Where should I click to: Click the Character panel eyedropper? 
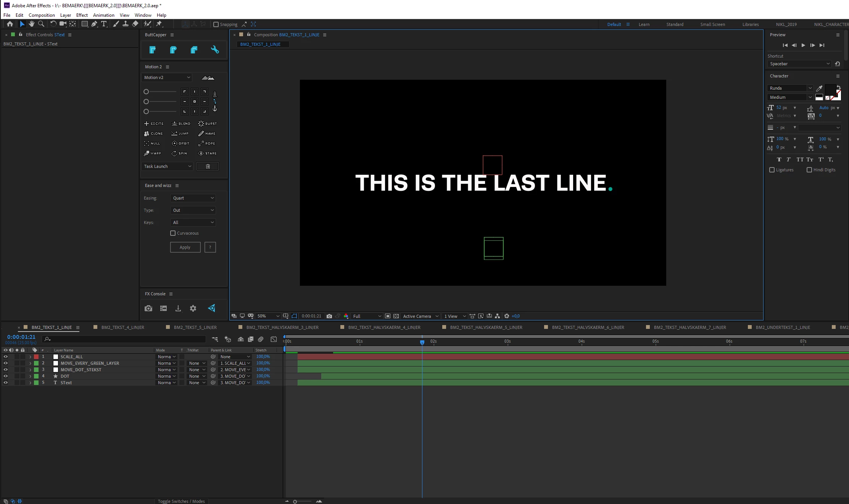click(x=819, y=88)
